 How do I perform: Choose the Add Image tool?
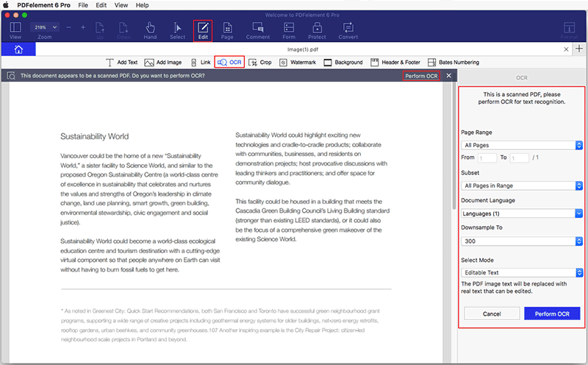coord(163,63)
